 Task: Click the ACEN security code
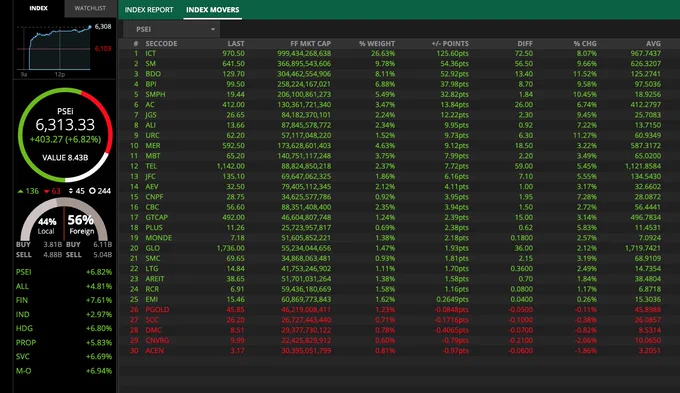click(155, 351)
